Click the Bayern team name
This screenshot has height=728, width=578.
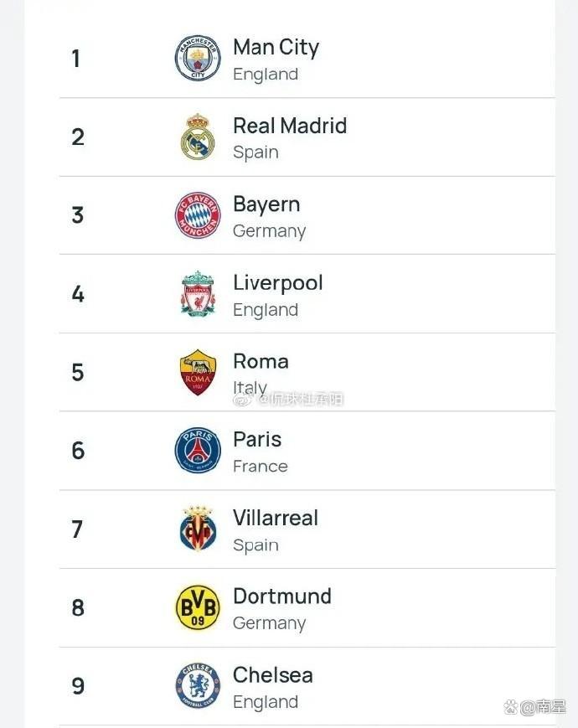266,204
